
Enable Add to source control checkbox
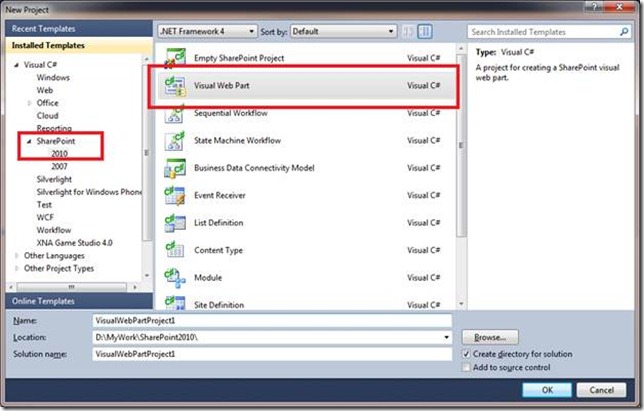[x=468, y=369]
